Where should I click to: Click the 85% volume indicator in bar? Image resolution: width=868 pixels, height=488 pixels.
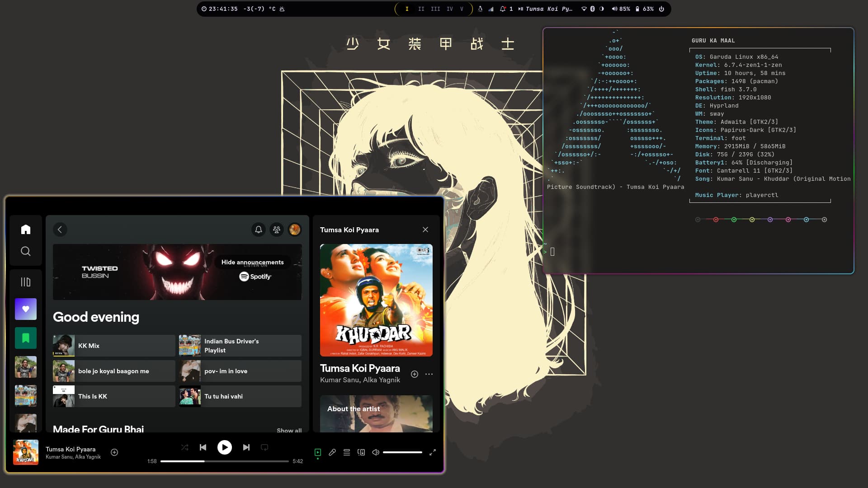pyautogui.click(x=621, y=9)
